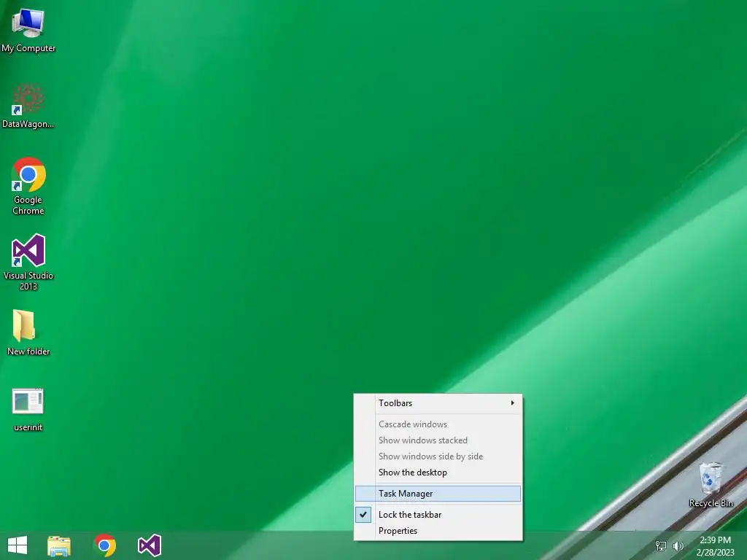The height and width of the screenshot is (560, 747).
Task: Open File Explorer from the taskbar
Action: (x=59, y=545)
